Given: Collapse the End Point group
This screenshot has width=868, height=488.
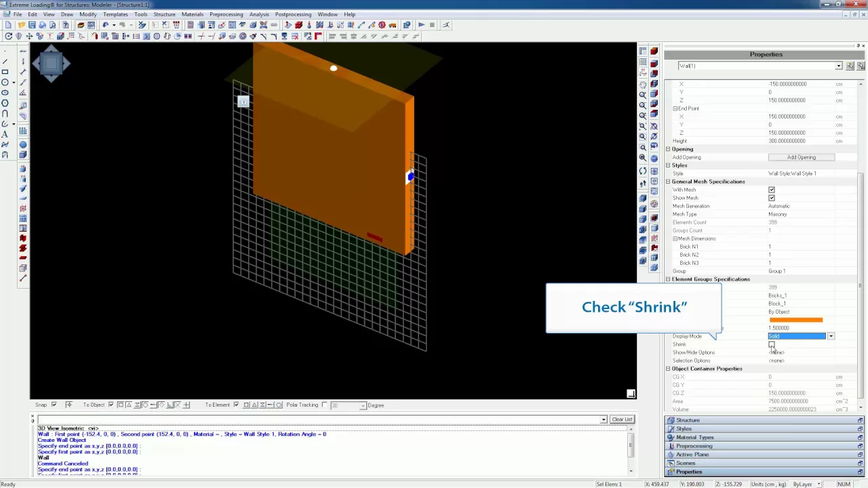Looking at the screenshot, I should pos(675,108).
